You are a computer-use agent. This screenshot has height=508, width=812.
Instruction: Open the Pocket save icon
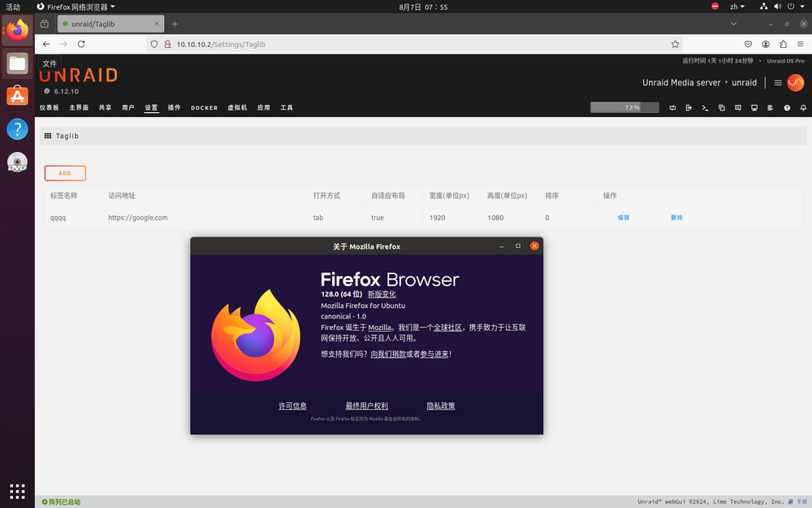(749, 44)
